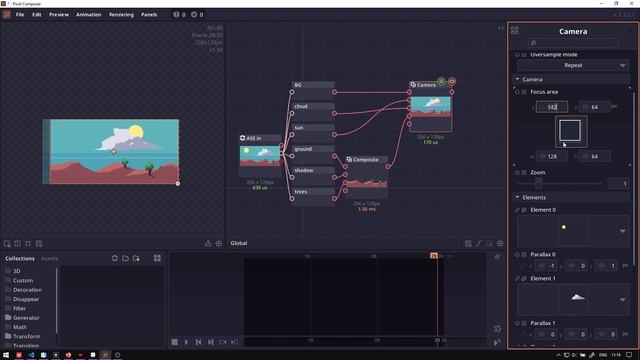
Task: Collapse the Camera section
Action: pyautogui.click(x=572, y=79)
